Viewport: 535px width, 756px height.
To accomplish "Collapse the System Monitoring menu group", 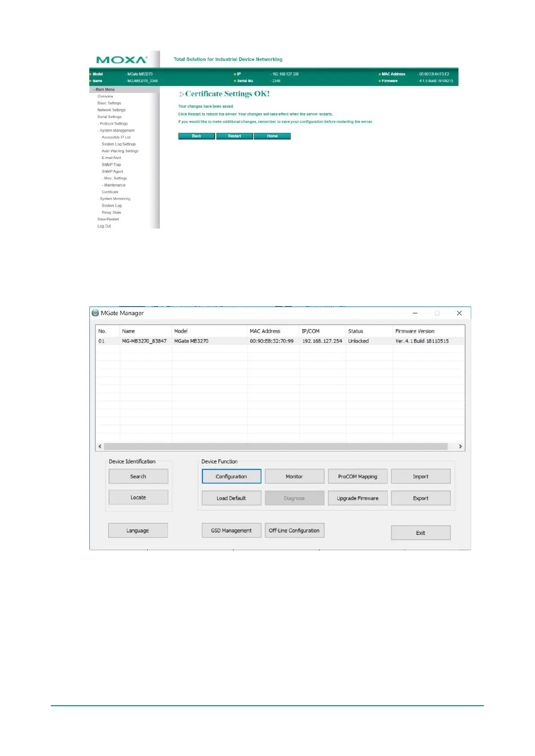I will 114,199.
